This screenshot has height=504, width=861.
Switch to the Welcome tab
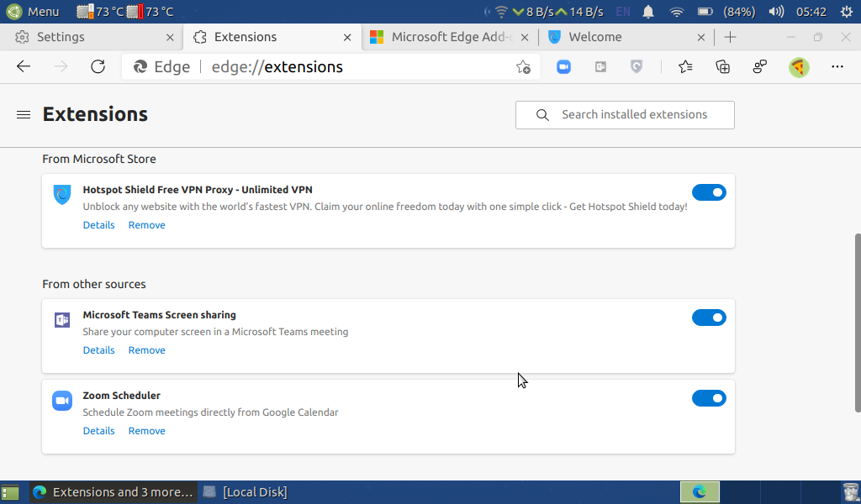(x=626, y=37)
